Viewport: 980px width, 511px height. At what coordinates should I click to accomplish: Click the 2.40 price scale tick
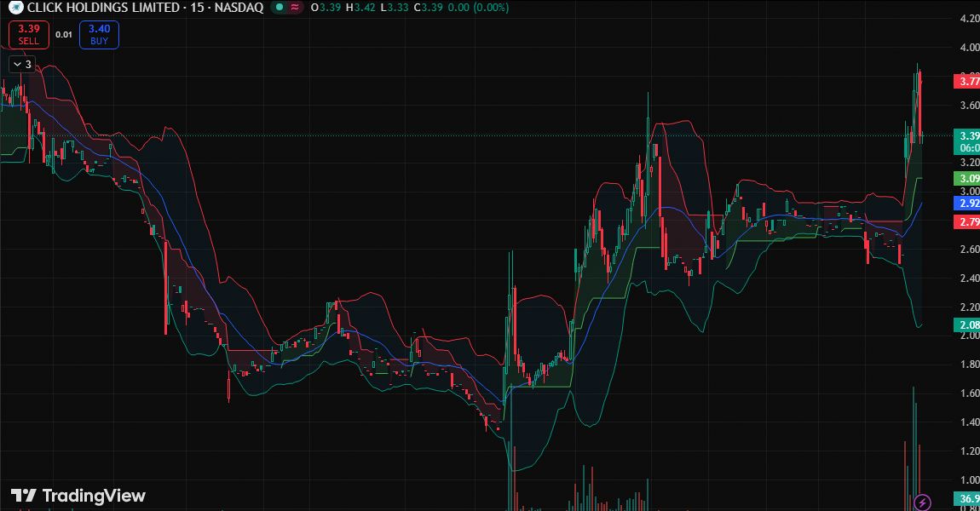pyautogui.click(x=970, y=278)
